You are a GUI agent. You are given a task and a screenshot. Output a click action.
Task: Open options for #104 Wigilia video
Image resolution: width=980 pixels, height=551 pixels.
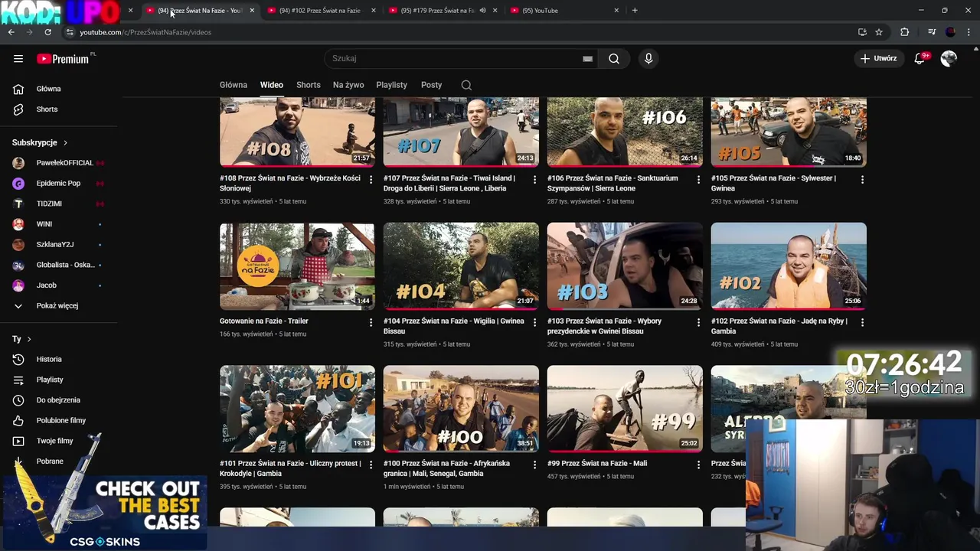tap(535, 322)
